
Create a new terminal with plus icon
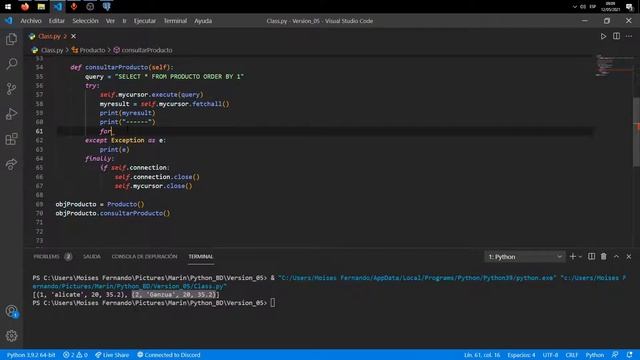pos(573,256)
